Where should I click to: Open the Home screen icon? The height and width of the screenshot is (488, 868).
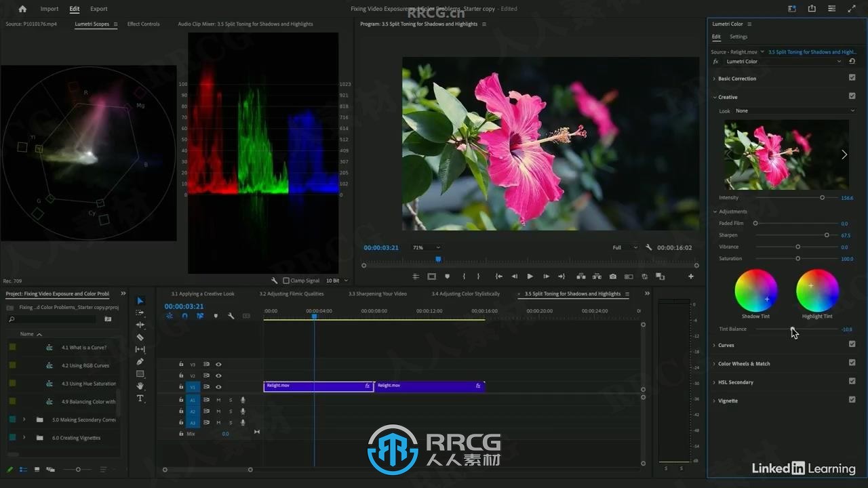pyautogui.click(x=22, y=9)
